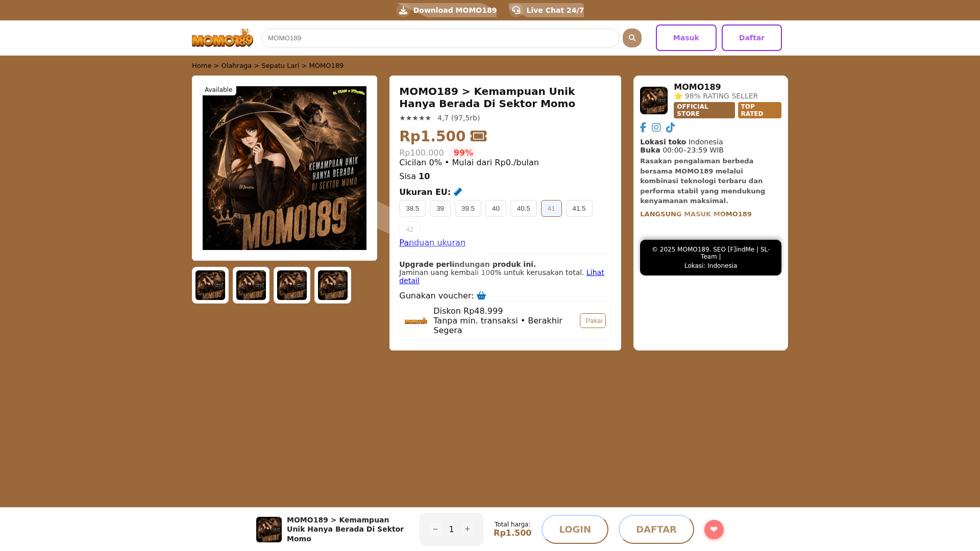Select size 41.5
This screenshot has height=551, width=980.
[x=579, y=208]
